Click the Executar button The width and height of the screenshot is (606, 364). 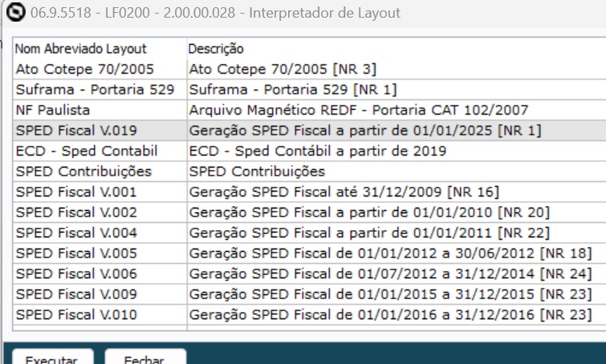53,357
